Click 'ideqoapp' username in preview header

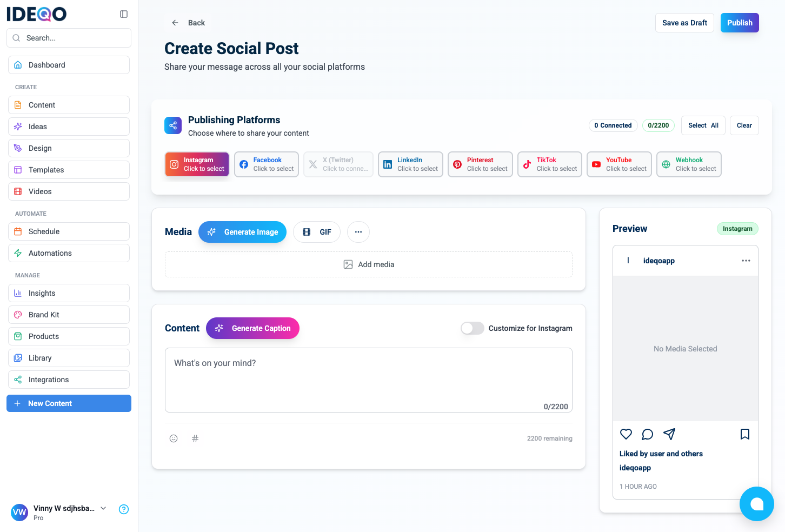pos(659,261)
